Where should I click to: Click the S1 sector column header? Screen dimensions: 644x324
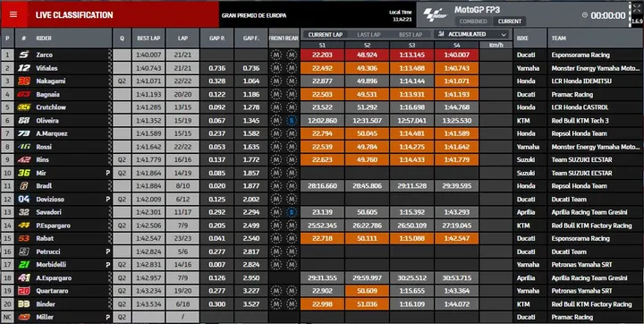[322, 45]
